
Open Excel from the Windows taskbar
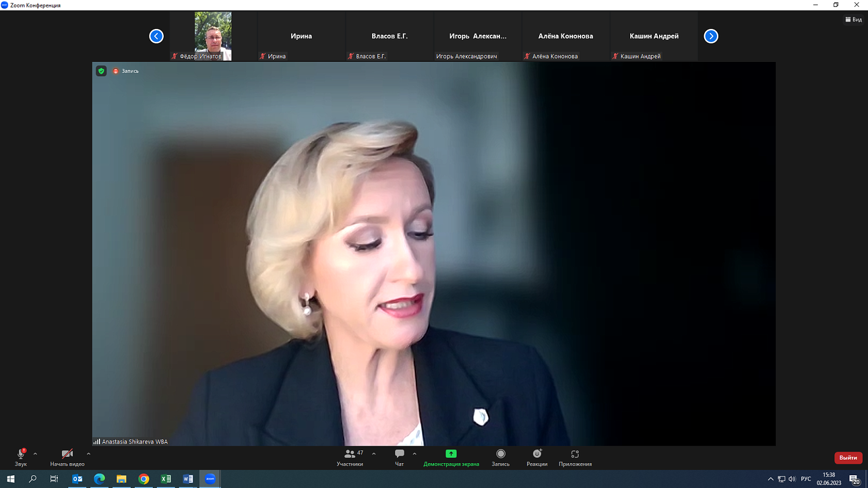click(166, 479)
